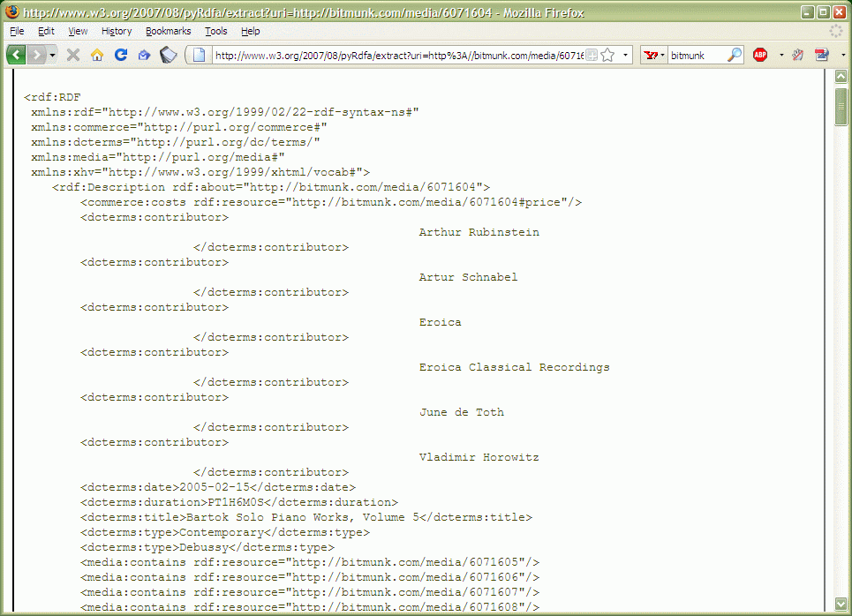
Task: Open the History menu
Action: [117, 31]
